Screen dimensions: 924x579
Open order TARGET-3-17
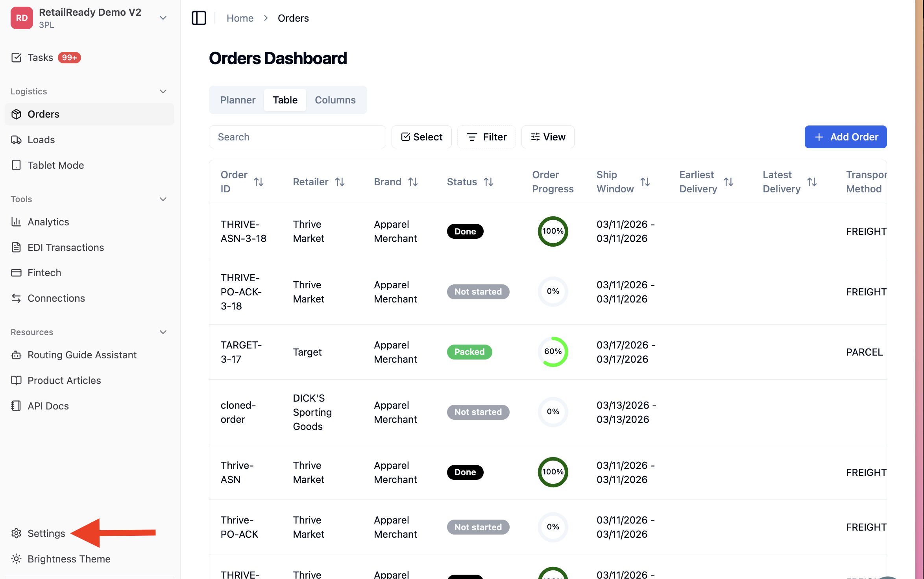coord(241,352)
